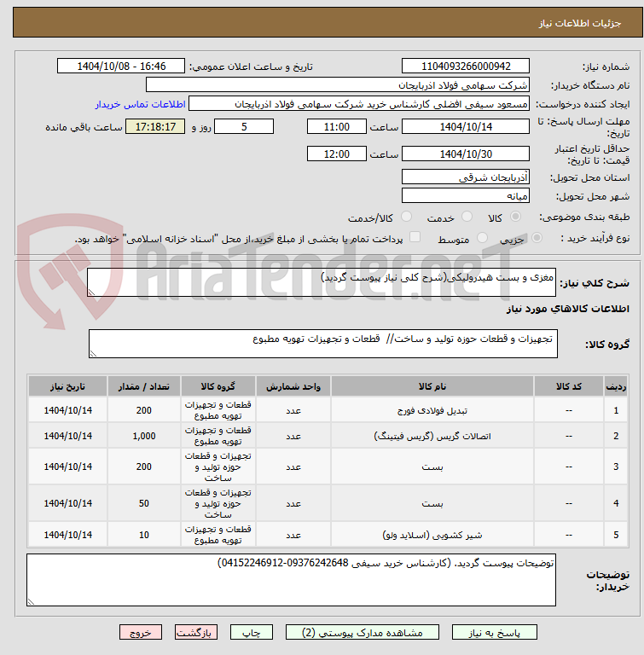Click the جزئیات اطلاعات نیاز page title
The image size is (644, 655).
tap(579, 23)
